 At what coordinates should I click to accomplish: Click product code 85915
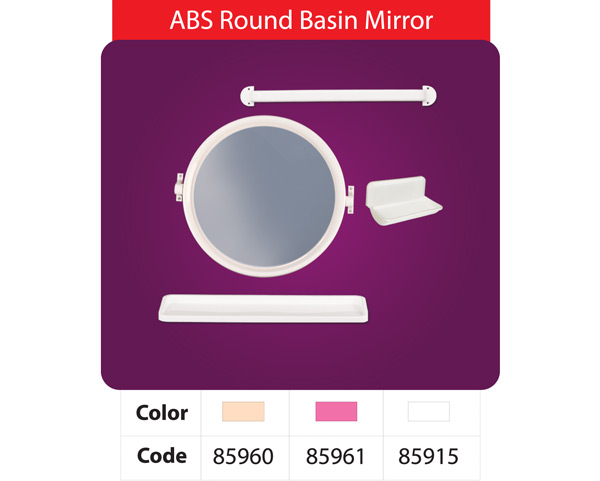tap(428, 456)
